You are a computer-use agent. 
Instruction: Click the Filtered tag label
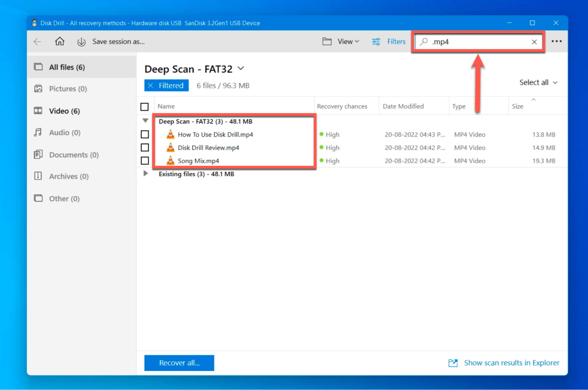[x=171, y=86]
